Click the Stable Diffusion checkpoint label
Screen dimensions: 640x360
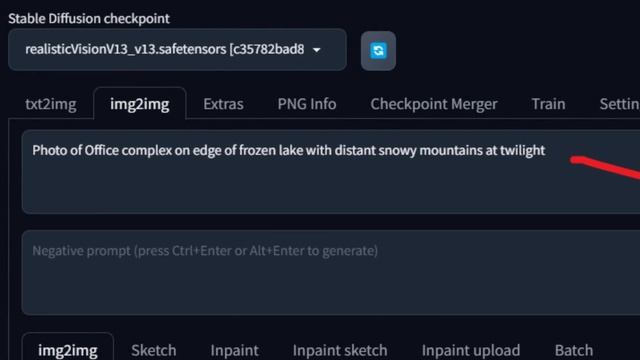pyautogui.click(x=89, y=18)
